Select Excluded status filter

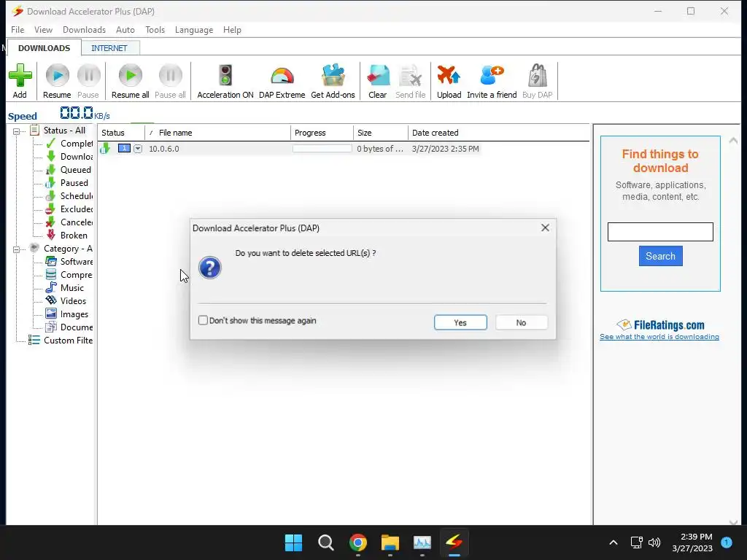point(69,209)
